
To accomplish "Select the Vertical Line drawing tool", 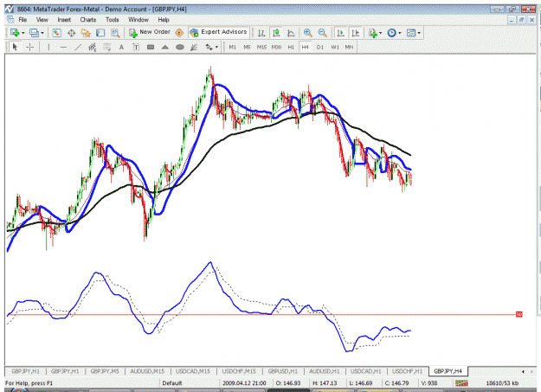I will point(48,47).
